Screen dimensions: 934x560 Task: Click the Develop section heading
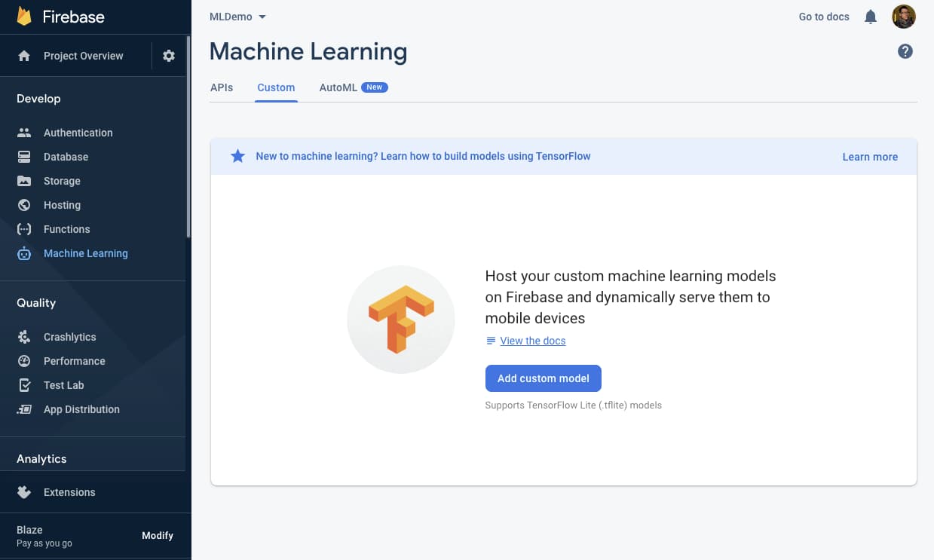(38, 99)
